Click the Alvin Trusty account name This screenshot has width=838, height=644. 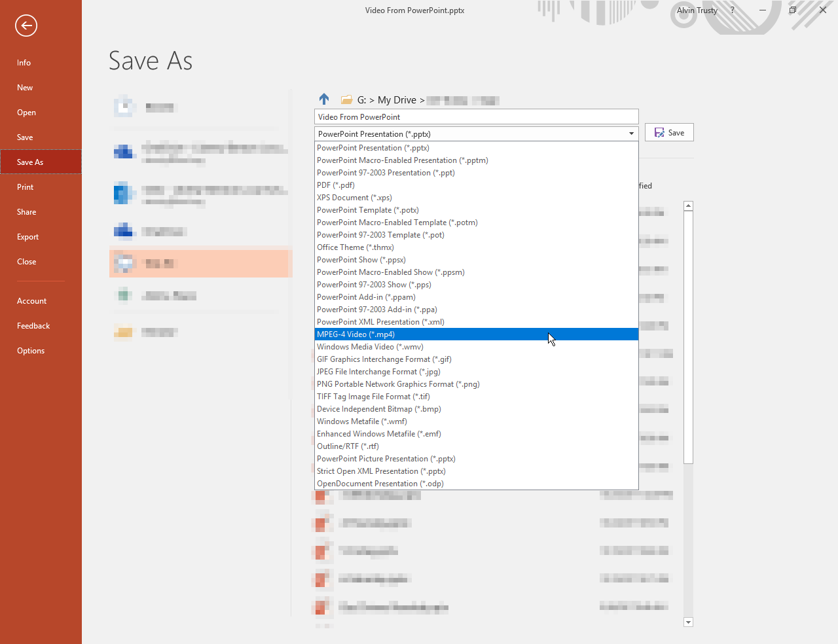coord(697,10)
